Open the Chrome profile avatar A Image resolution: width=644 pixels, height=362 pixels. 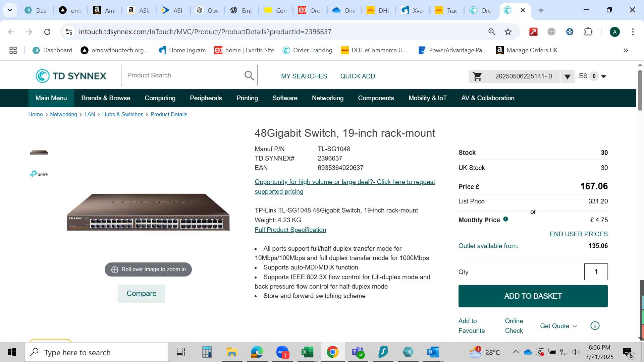click(x=614, y=32)
